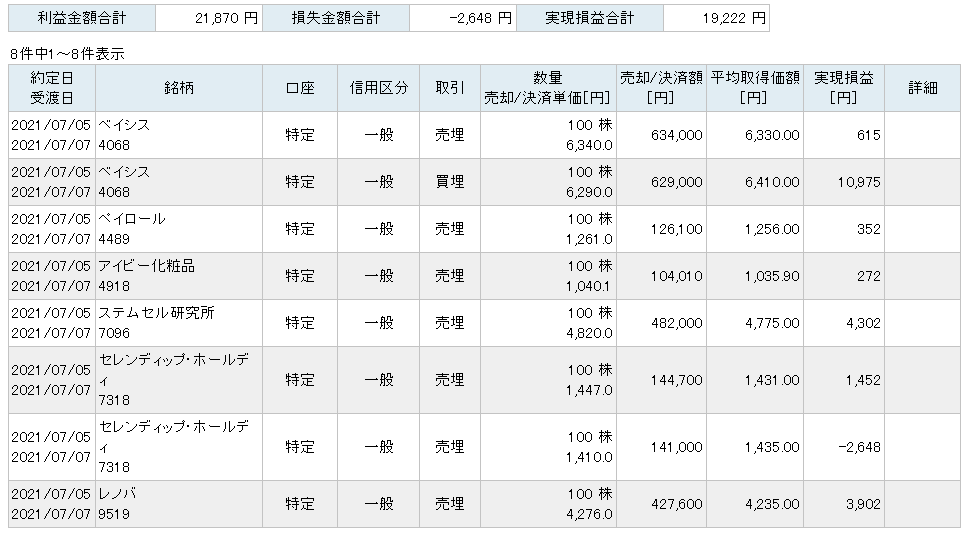964x534 pixels.
Task: Click average cost 1,035.90
Action: pos(755,276)
